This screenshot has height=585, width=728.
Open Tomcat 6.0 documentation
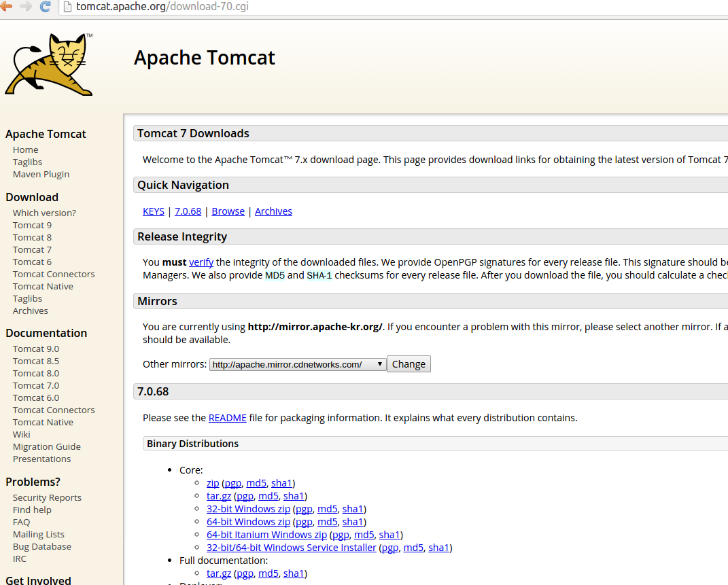tap(36, 398)
